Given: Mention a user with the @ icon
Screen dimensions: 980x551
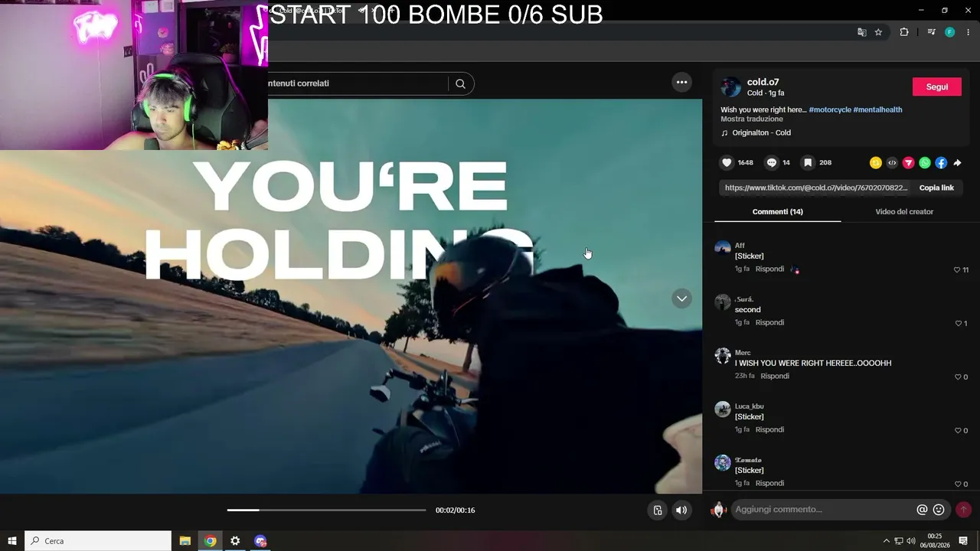Looking at the screenshot, I should tap(922, 510).
